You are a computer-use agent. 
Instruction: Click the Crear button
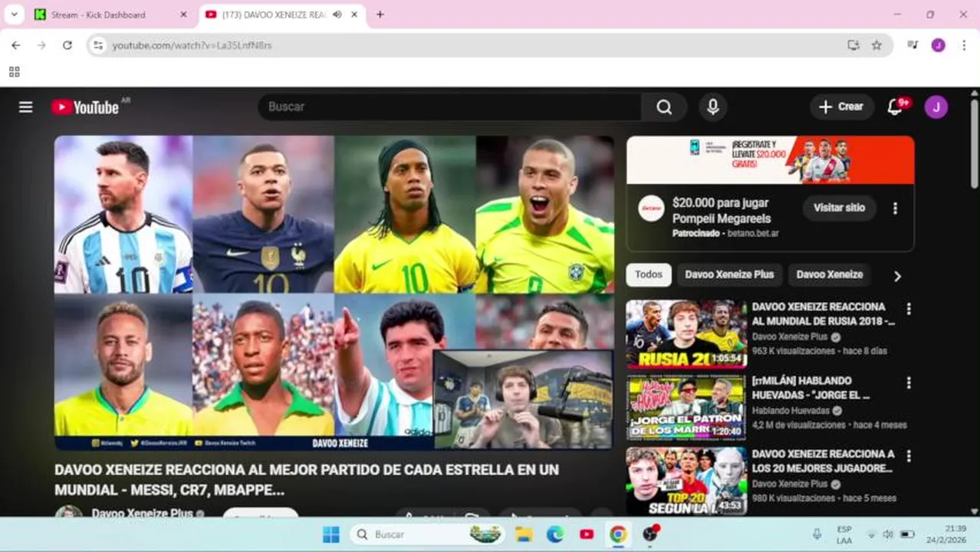coord(841,107)
